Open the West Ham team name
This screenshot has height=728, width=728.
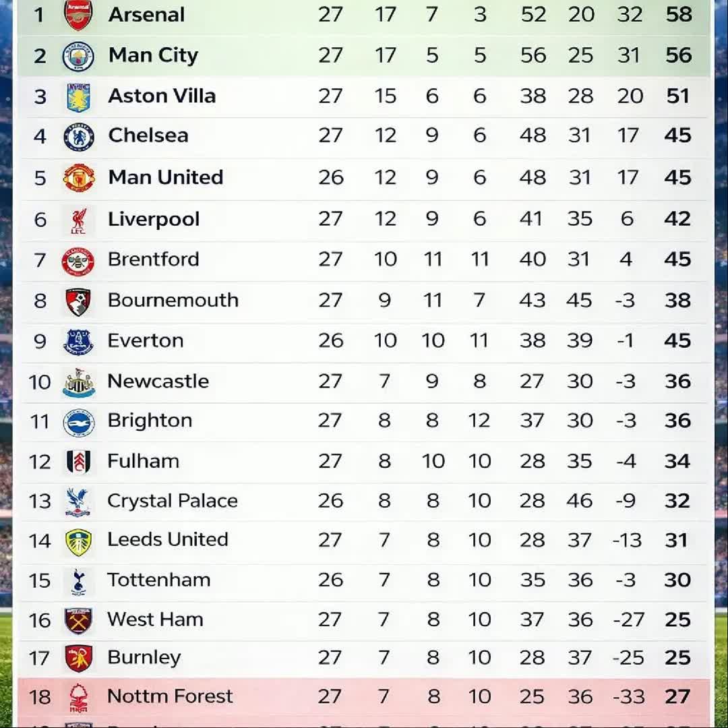coord(155,619)
